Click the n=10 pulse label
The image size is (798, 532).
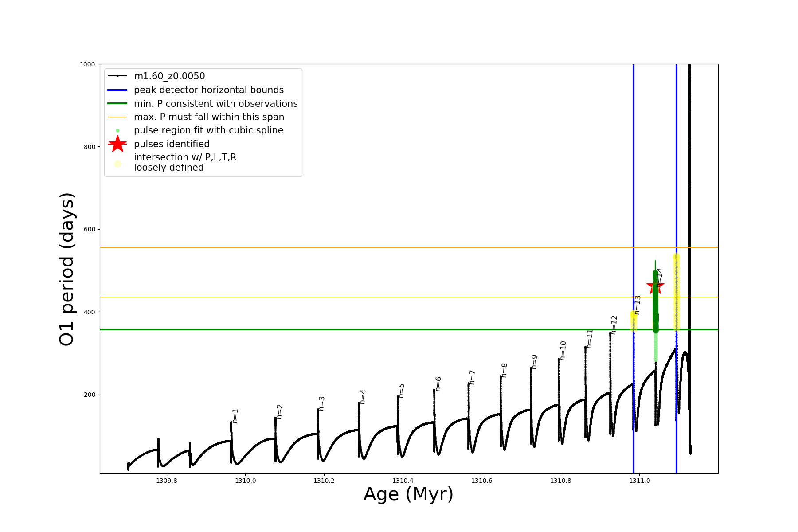563,350
